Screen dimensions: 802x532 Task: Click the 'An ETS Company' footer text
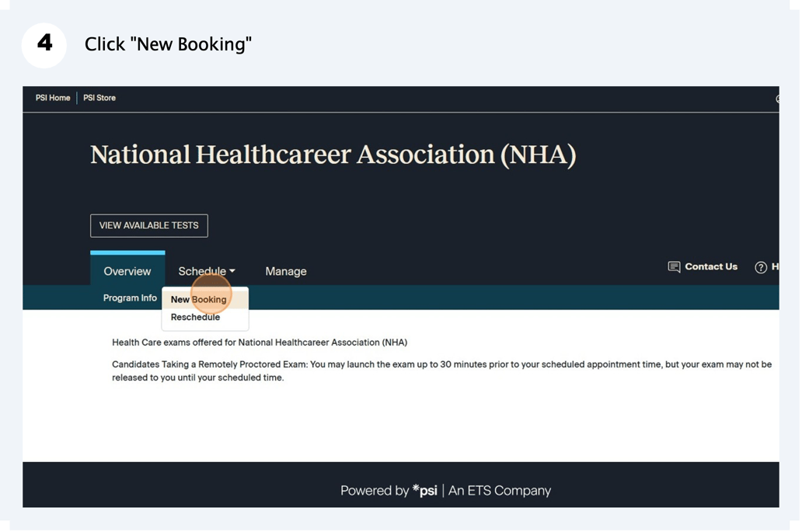[500, 490]
